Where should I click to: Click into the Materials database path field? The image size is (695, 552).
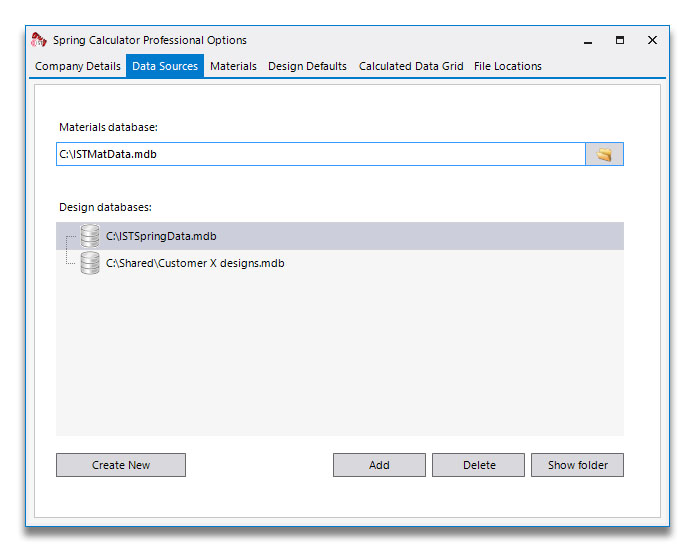pyautogui.click(x=320, y=154)
